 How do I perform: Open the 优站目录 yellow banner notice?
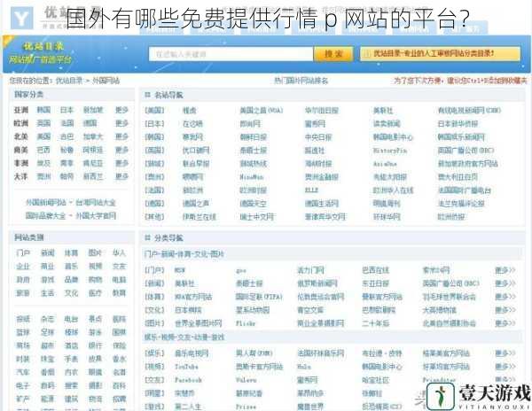(440, 54)
